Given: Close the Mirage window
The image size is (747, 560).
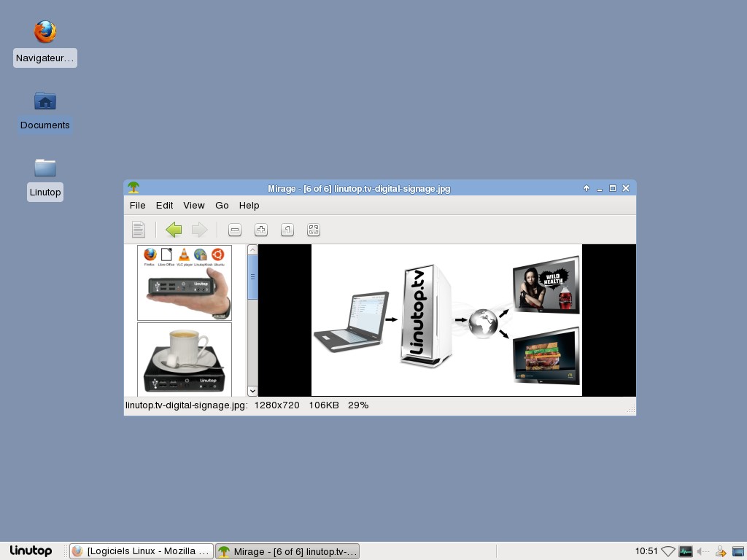Looking at the screenshot, I should (x=626, y=188).
